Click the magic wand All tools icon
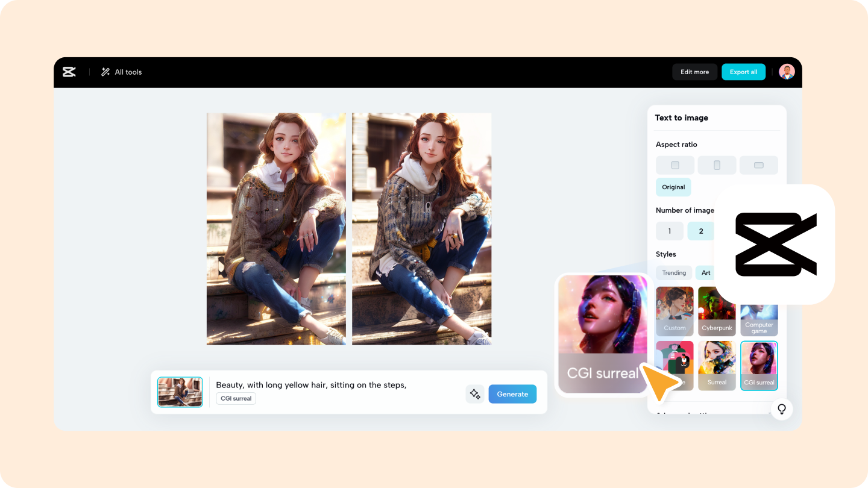868x488 pixels. 105,72
